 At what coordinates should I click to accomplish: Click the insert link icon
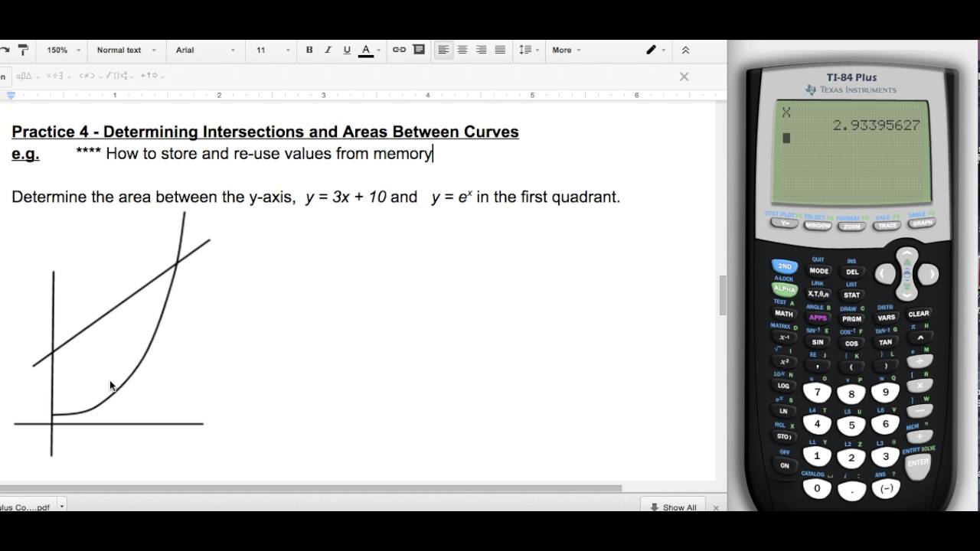399,50
